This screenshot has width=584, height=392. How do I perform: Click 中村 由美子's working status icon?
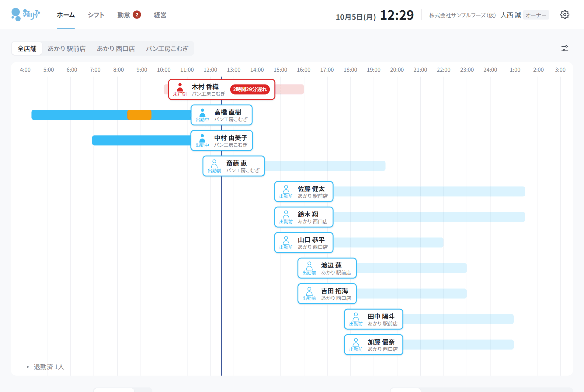coord(202,139)
